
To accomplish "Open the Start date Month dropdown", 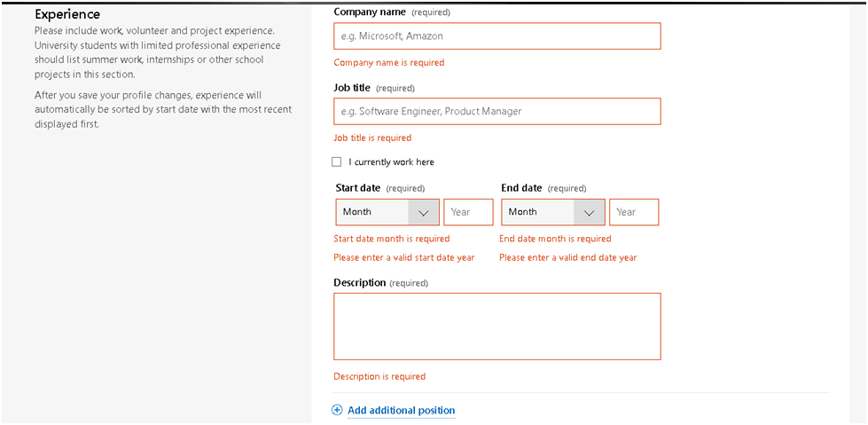I will point(387,212).
